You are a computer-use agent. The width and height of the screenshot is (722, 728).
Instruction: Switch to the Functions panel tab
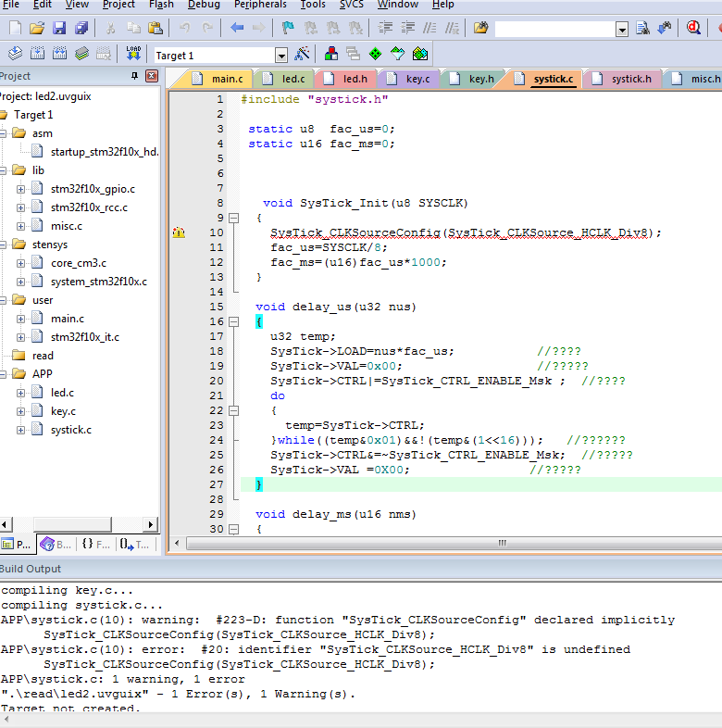96,544
